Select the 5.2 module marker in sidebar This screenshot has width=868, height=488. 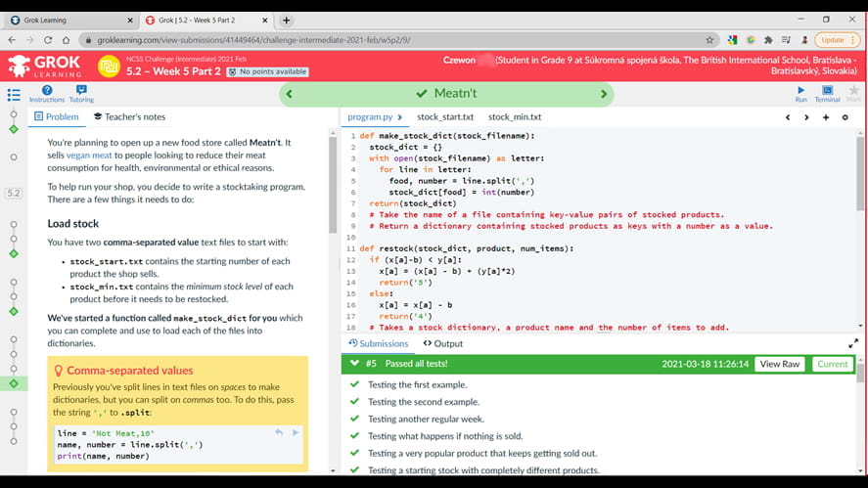click(14, 194)
